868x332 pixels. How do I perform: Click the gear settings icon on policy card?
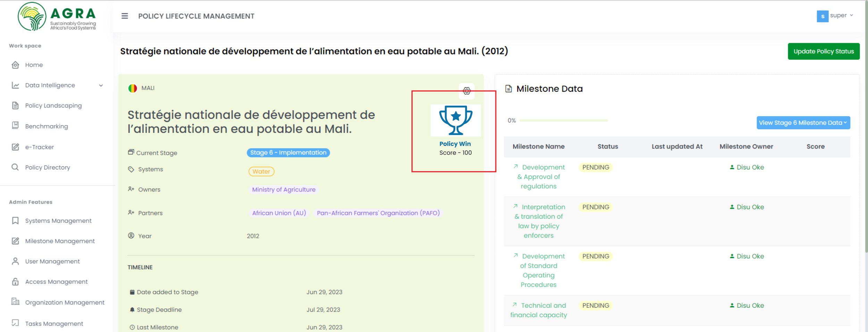(467, 91)
